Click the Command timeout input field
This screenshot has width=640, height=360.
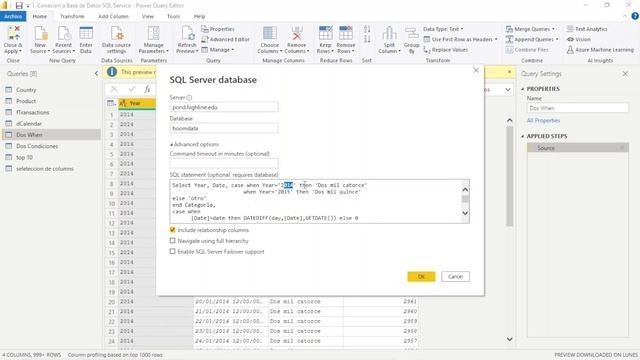coord(224,163)
